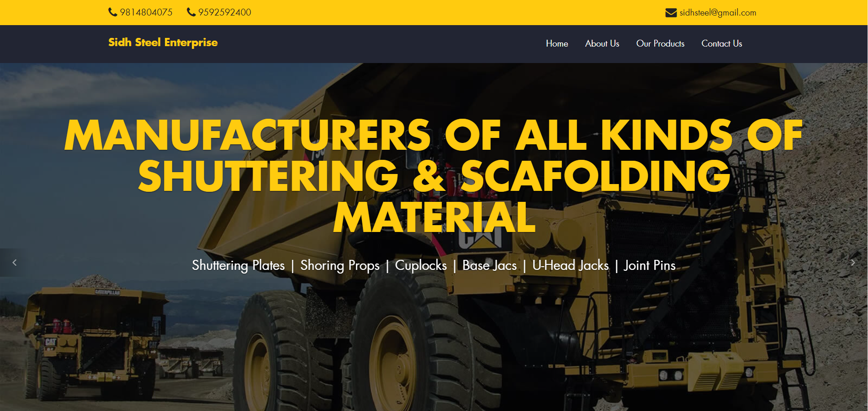Select Our Products in navigation
Image resolution: width=868 pixels, height=411 pixels.
660,43
